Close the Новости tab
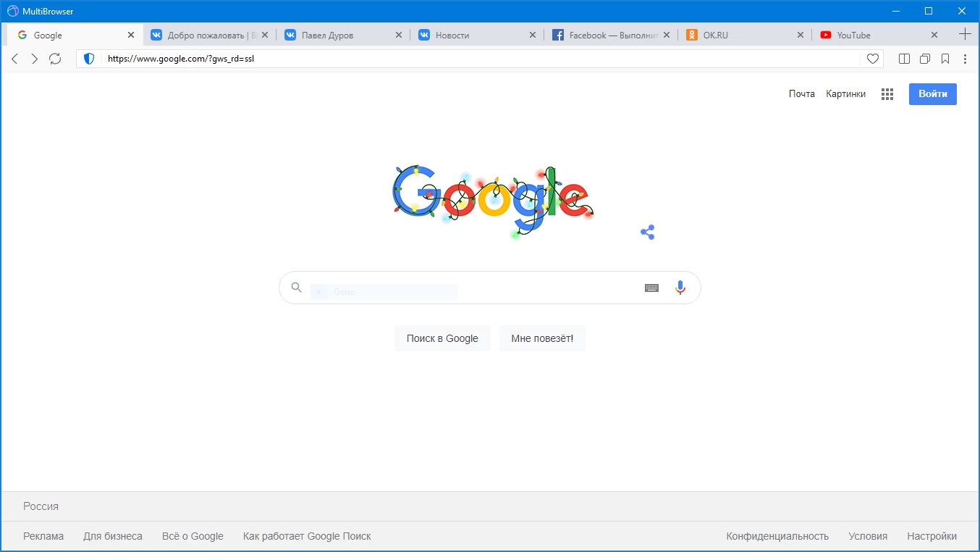Screen dimensions: 980x552 533,35
